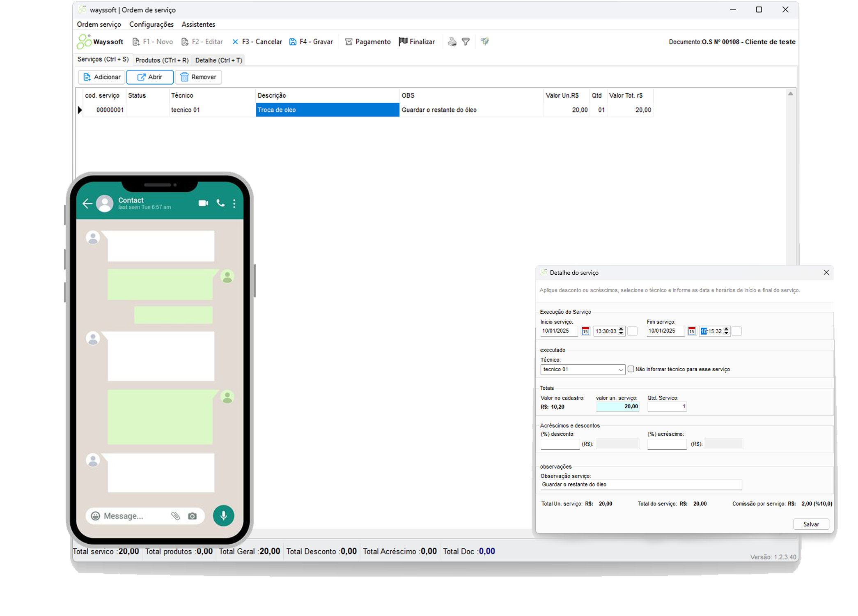Close the Detalhe do serviço dialog
This screenshot has height=616, width=858.
[826, 272]
